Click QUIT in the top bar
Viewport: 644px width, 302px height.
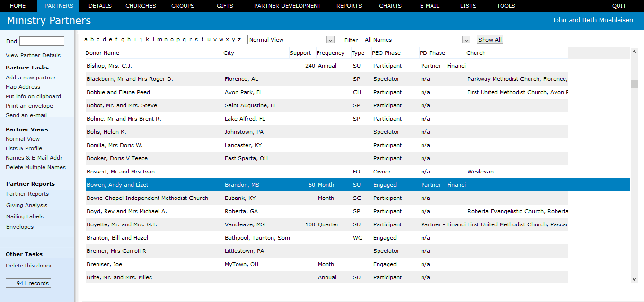619,6
